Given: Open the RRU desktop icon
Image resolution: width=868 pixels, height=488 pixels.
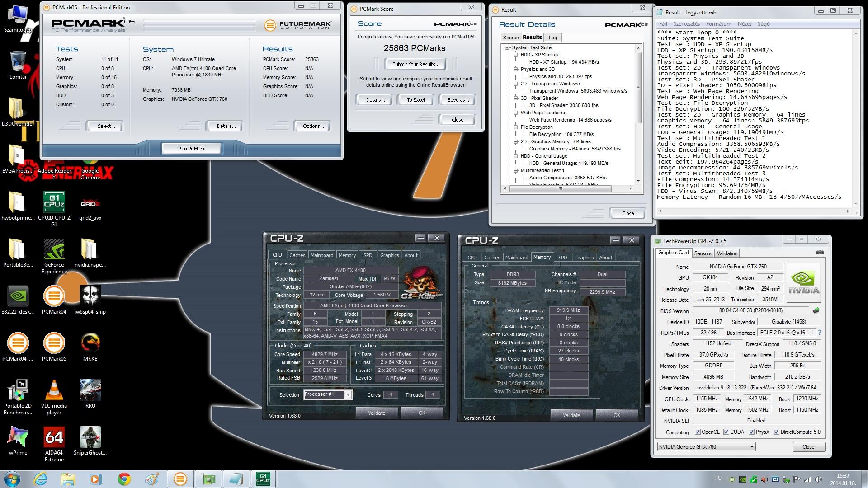Looking at the screenshot, I should coord(90,394).
